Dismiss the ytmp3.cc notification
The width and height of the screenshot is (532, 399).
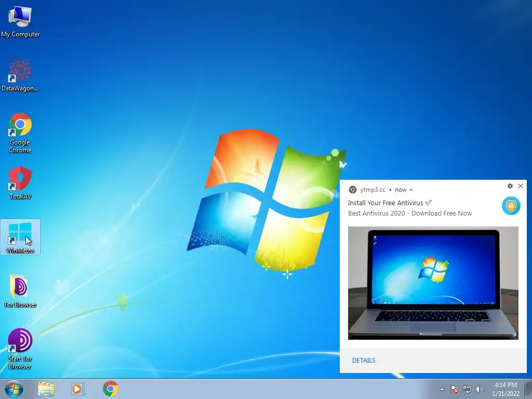click(x=521, y=186)
